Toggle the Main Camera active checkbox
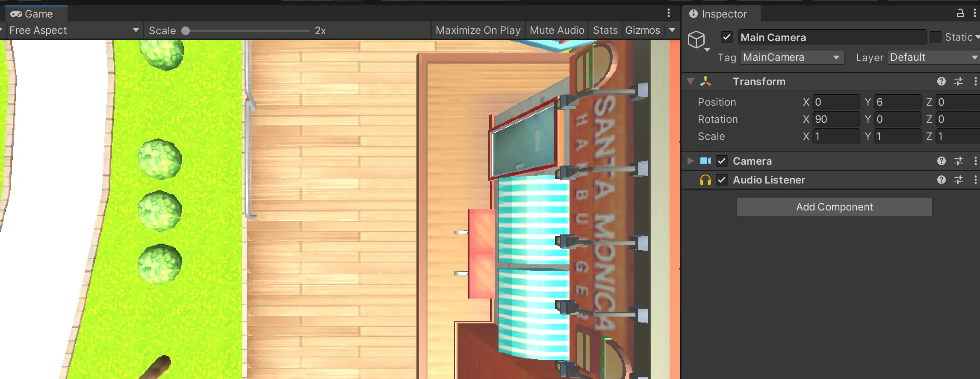 click(727, 37)
